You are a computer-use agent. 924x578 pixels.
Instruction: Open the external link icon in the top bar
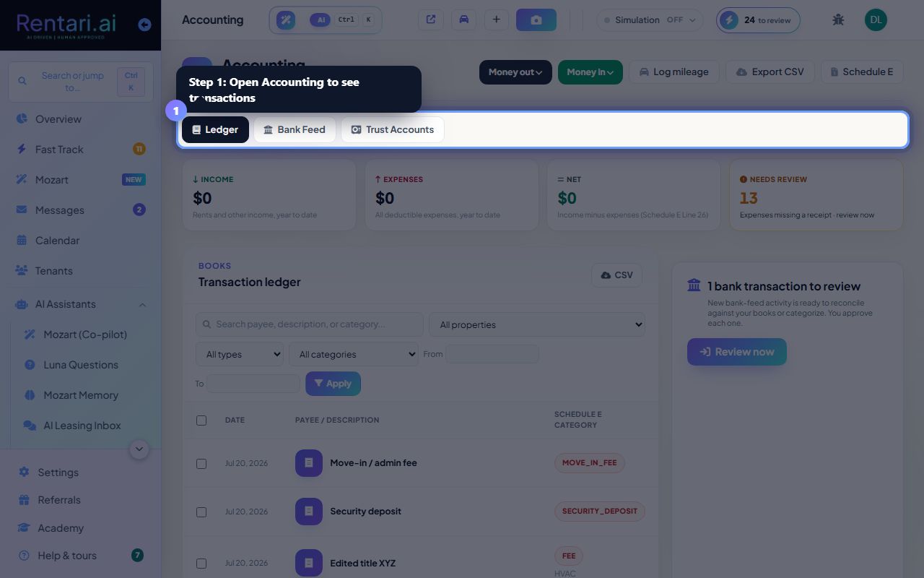431,20
